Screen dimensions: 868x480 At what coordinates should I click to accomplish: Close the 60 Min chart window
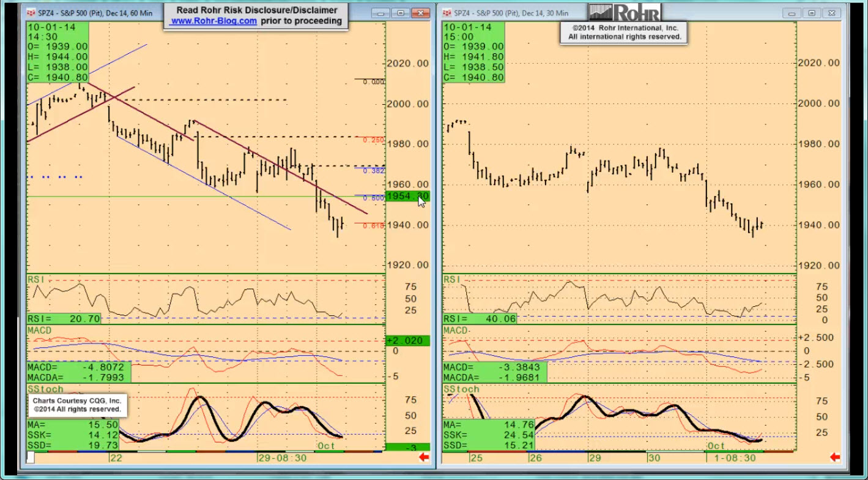(420, 13)
